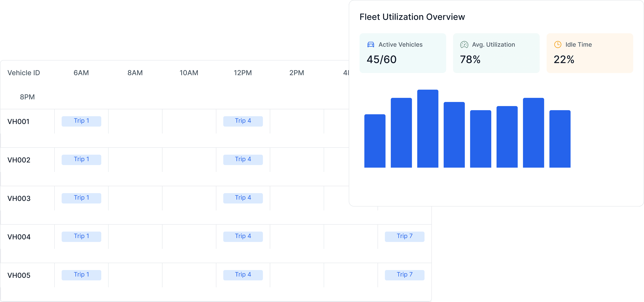Viewport: 644px width, 302px height.
Task: Click the first bar of the chart
Action: [x=375, y=141]
